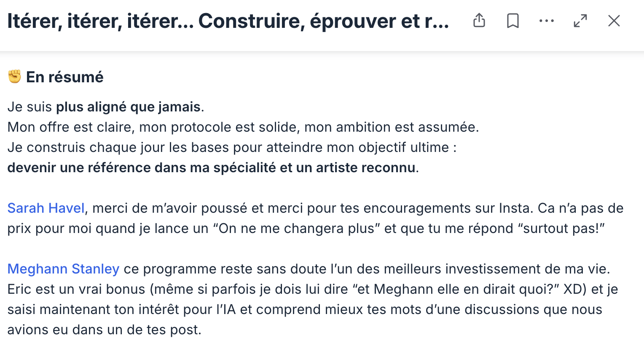This screenshot has height=352, width=644.
Task: Click the share icon in the header
Action: point(479,20)
